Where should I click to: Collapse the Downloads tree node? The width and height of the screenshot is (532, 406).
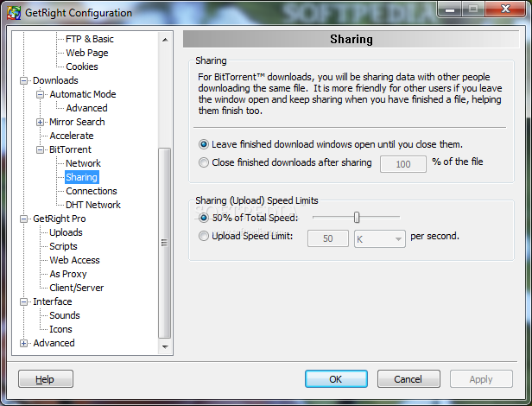(24, 81)
